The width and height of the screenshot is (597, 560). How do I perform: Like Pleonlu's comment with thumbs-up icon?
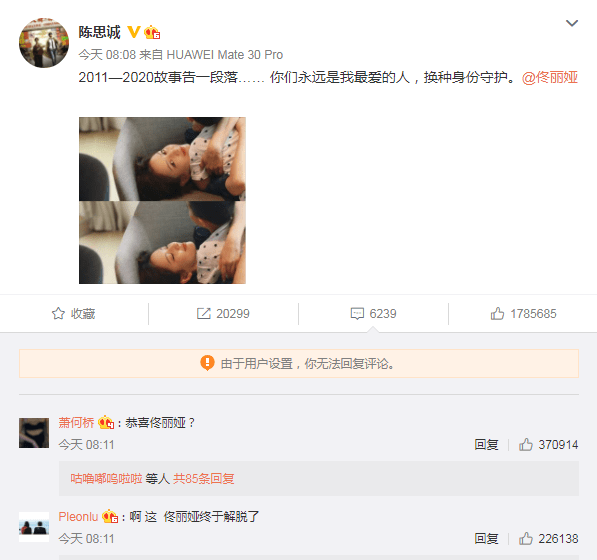(526, 538)
